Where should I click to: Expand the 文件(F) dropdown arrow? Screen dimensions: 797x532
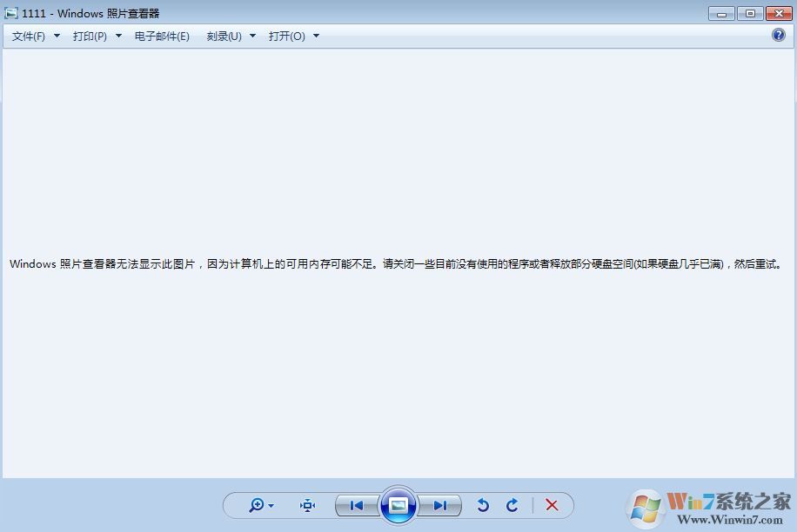tap(56, 36)
